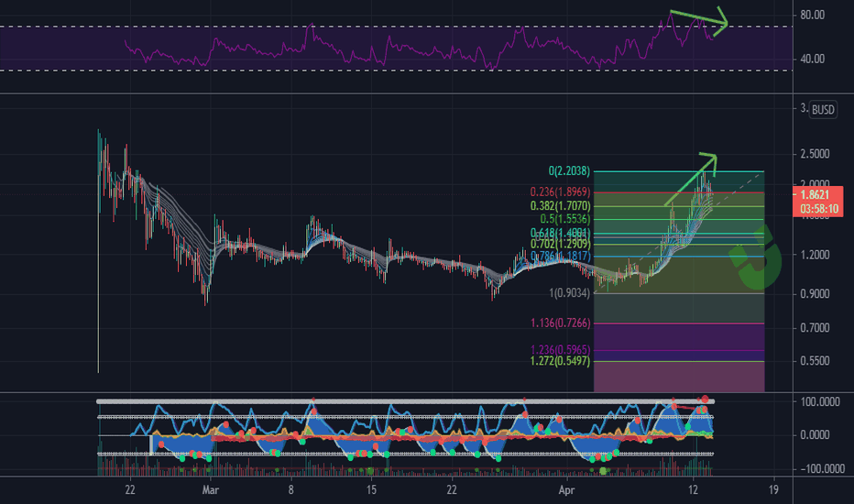Click the date label 8 on time axis
The width and height of the screenshot is (854, 504).
tap(290, 490)
